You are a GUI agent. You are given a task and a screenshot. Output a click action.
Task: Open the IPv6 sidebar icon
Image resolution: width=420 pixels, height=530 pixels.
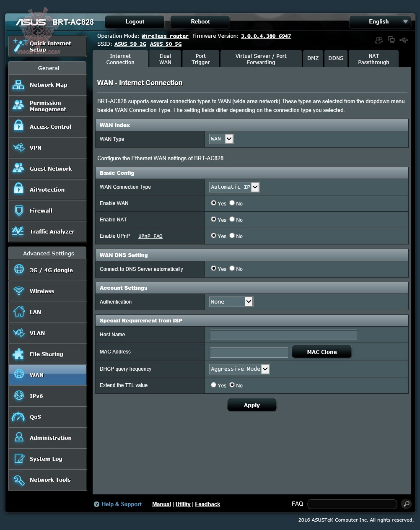pos(18,396)
